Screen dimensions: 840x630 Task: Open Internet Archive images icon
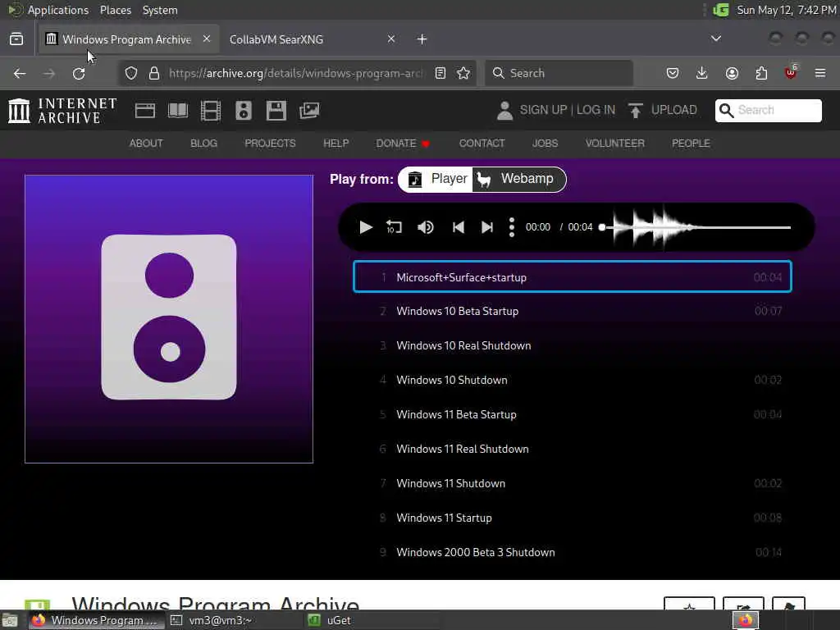[309, 111]
